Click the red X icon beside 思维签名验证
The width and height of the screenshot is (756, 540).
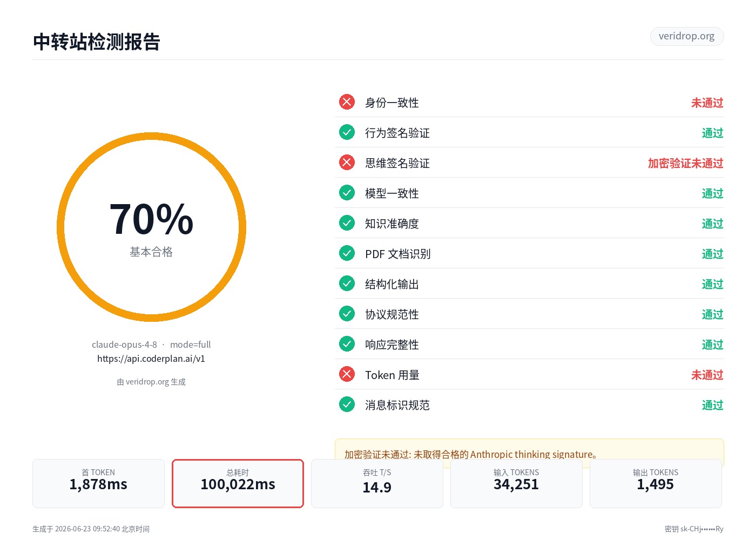[x=347, y=162]
